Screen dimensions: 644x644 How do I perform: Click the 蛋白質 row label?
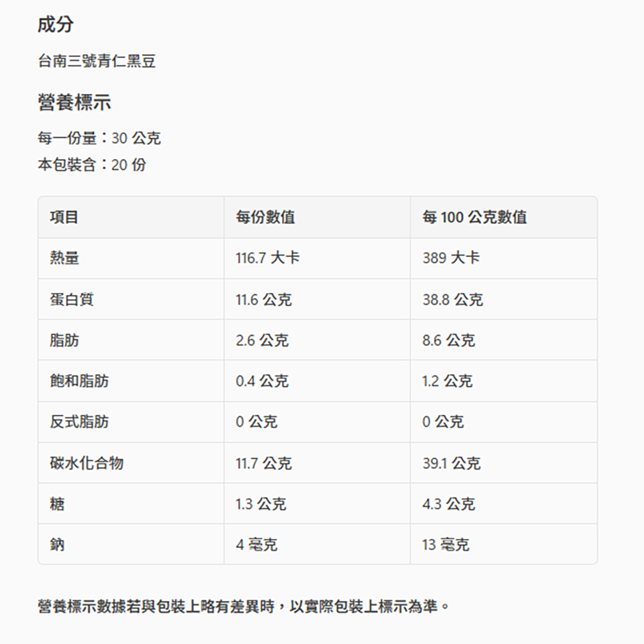point(72,299)
